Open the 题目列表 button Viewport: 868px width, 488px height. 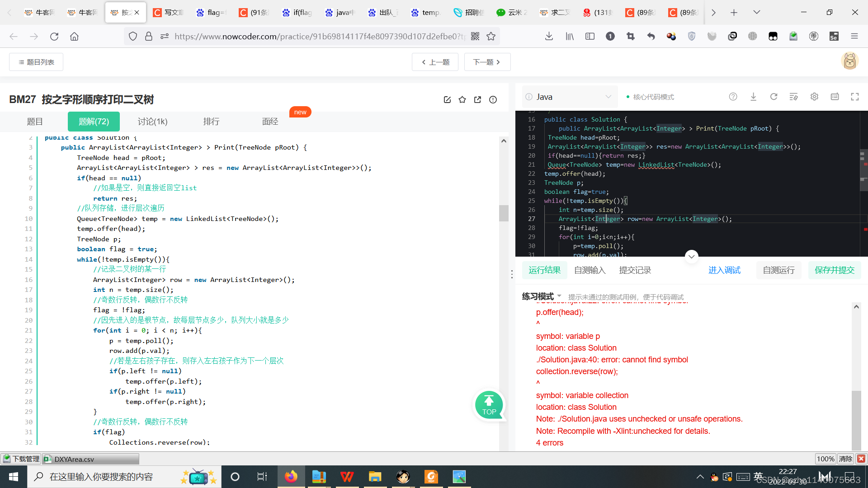coord(36,62)
